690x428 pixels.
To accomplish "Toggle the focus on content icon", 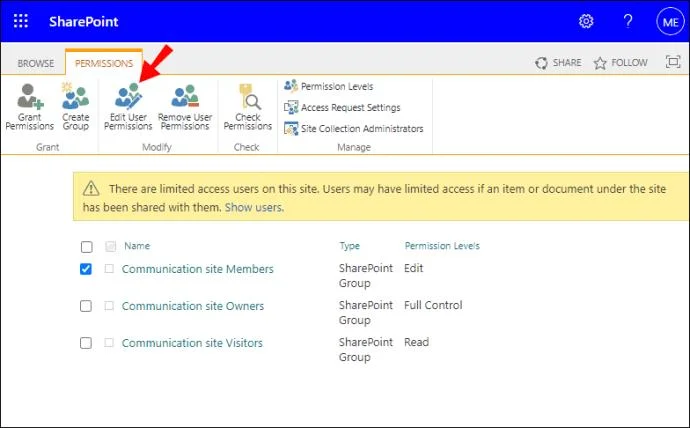I will point(673,62).
